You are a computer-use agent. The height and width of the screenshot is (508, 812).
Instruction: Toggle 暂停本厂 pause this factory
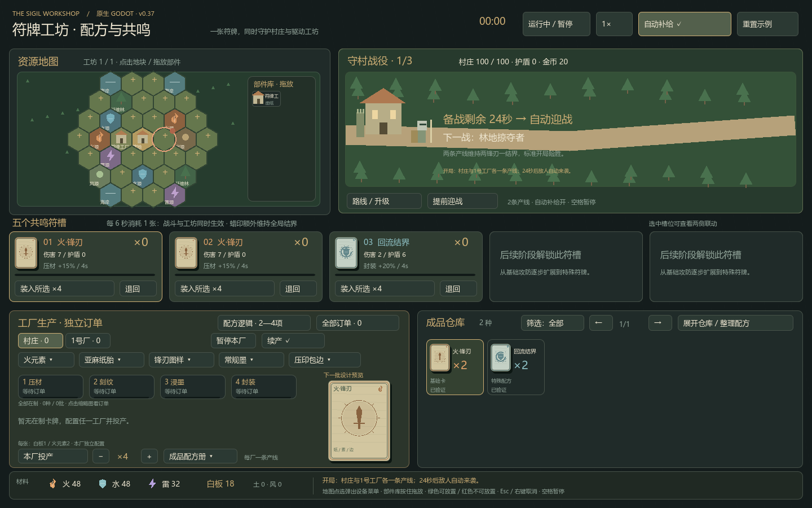(x=234, y=340)
